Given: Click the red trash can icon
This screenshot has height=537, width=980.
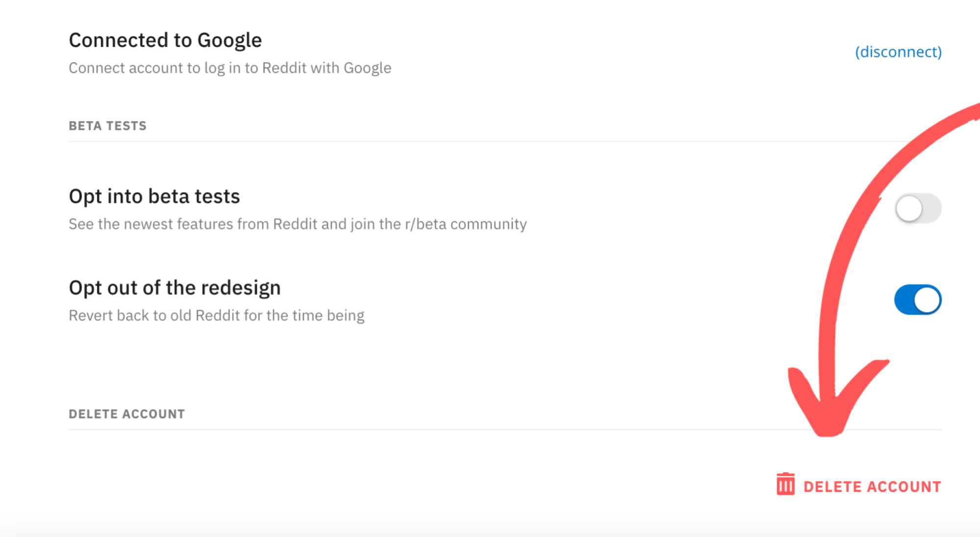Looking at the screenshot, I should (x=785, y=484).
